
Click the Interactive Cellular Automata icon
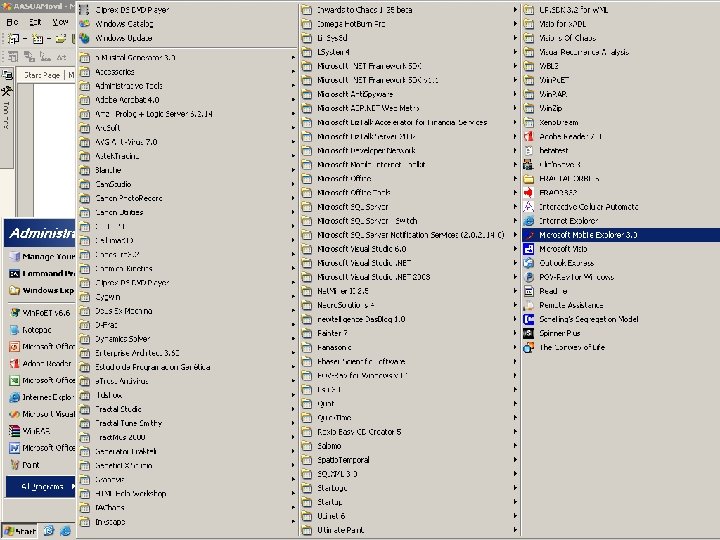529,207
